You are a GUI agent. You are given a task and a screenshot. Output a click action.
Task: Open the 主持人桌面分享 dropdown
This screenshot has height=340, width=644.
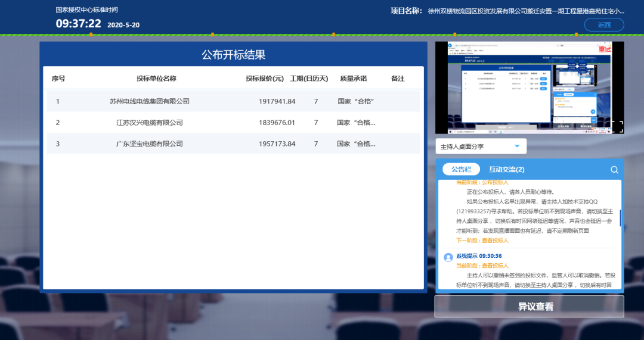481,146
